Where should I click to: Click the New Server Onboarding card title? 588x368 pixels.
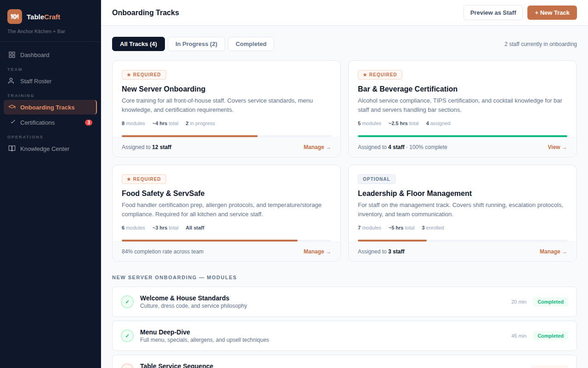click(x=164, y=89)
